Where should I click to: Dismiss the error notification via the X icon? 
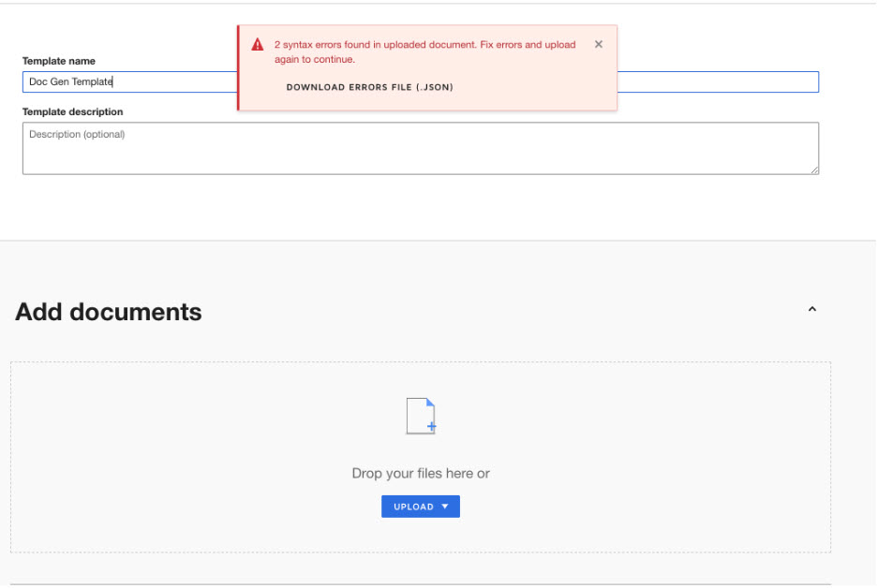point(599,43)
